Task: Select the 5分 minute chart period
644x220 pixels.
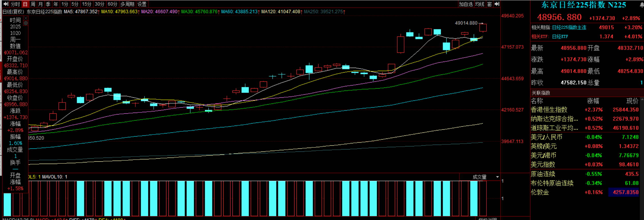Action: point(75,4)
